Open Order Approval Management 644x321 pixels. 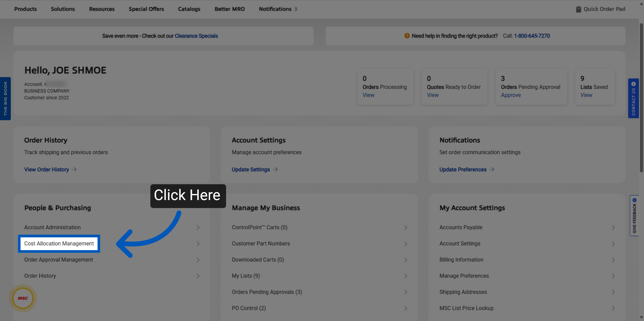pyautogui.click(x=58, y=260)
